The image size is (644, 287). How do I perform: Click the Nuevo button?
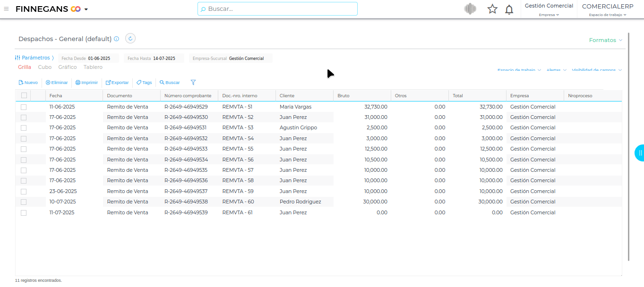[28, 83]
